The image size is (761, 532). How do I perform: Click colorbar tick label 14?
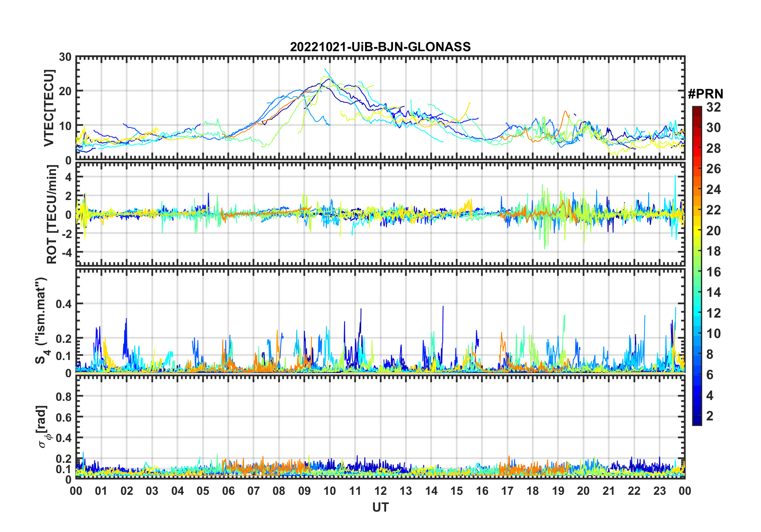coord(713,292)
